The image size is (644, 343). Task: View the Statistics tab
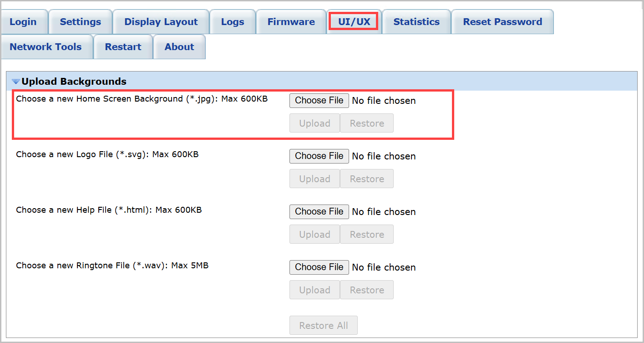click(x=416, y=22)
